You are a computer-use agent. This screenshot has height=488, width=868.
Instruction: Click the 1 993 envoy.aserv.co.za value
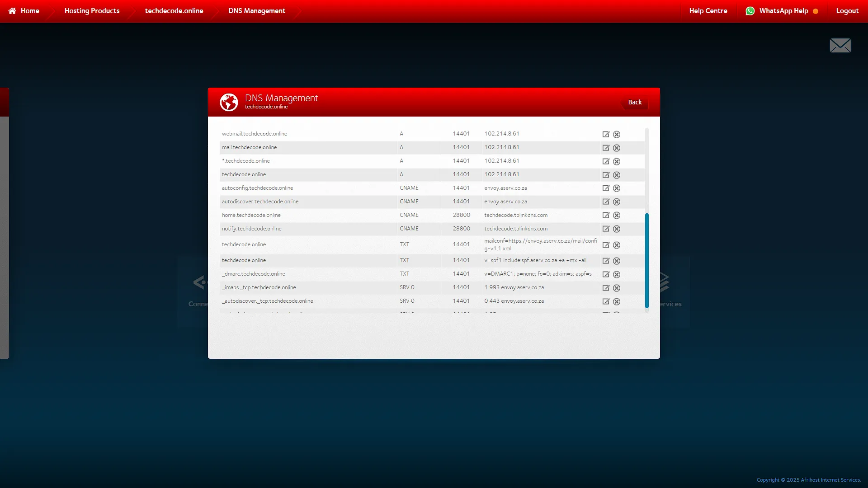pyautogui.click(x=514, y=287)
